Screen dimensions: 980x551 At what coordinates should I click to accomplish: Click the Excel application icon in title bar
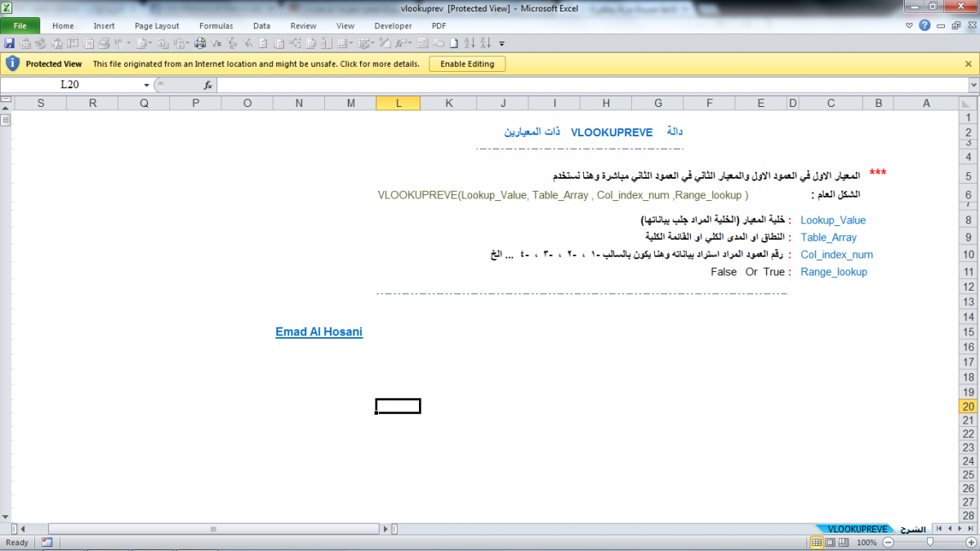click(7, 7)
